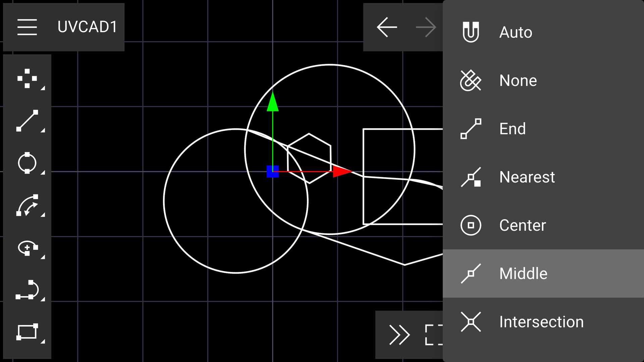Expand the bottom toolbar double chevron
644x362 pixels.
[x=399, y=335]
